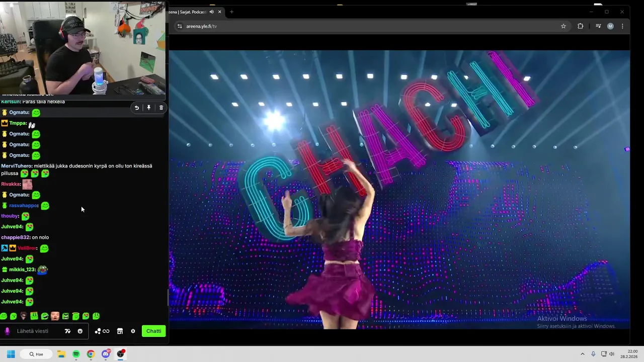This screenshot has width=644, height=362.
Task: Click microphone icon in system tray
Action: [593, 354]
